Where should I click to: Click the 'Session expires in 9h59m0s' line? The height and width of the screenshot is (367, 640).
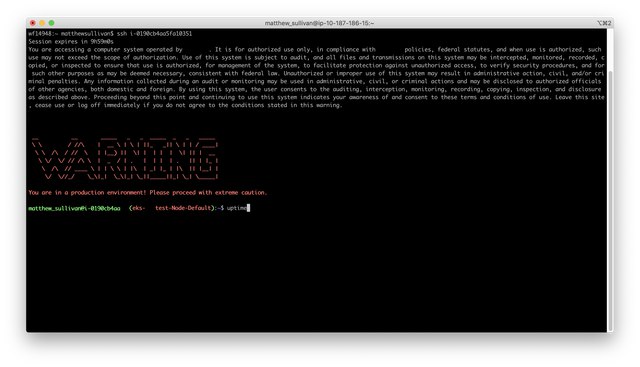pyautogui.click(x=71, y=42)
